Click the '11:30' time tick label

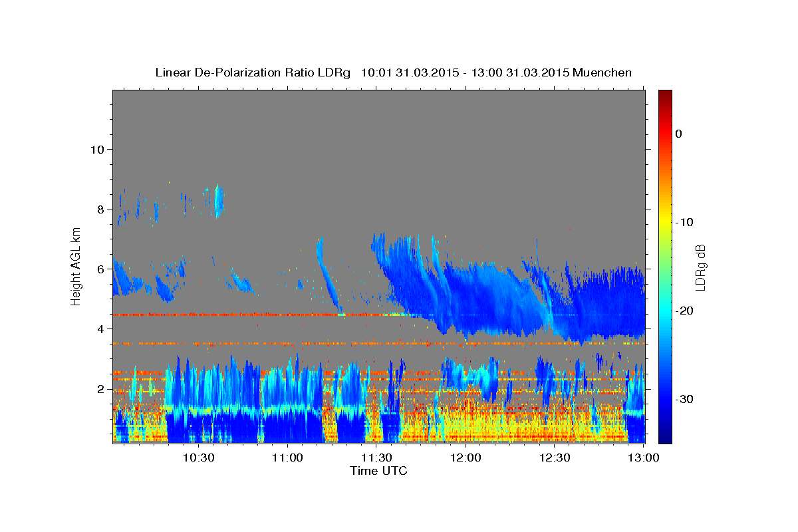376,458
